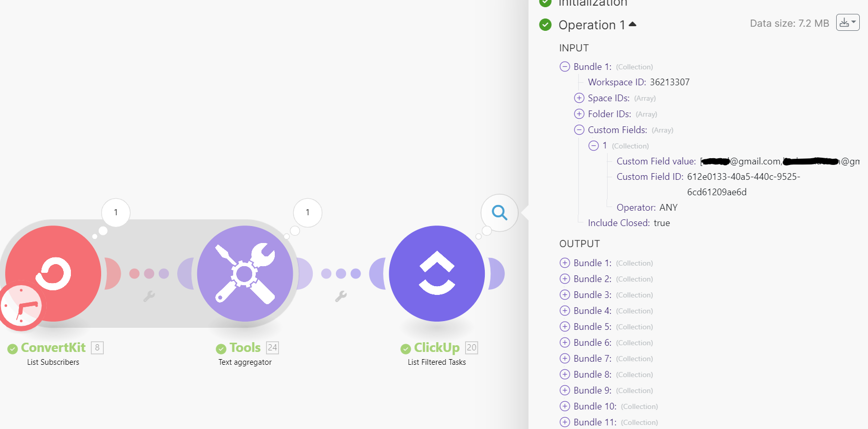This screenshot has height=429, width=868.
Task: Click the Text aggregator caption
Action: pos(245,362)
